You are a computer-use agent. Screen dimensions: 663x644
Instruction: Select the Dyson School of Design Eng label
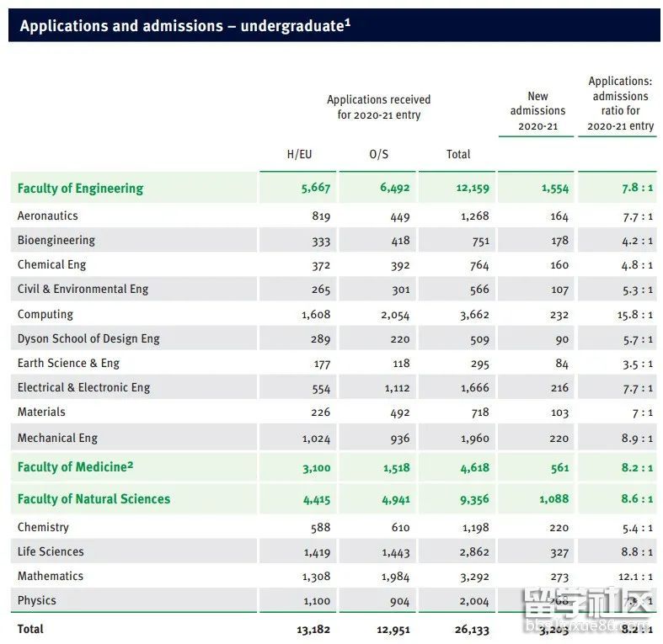tap(88, 338)
